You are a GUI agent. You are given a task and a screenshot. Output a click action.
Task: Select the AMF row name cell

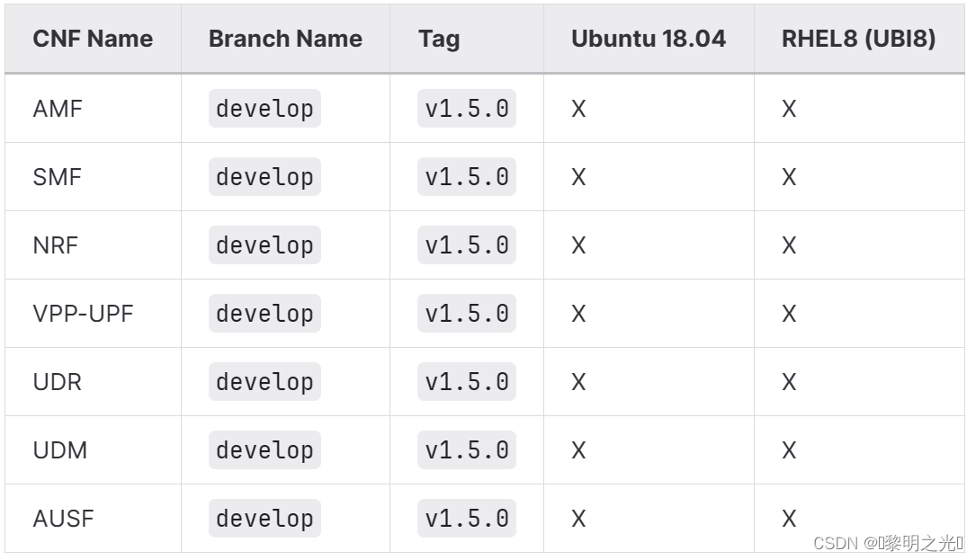(93, 109)
